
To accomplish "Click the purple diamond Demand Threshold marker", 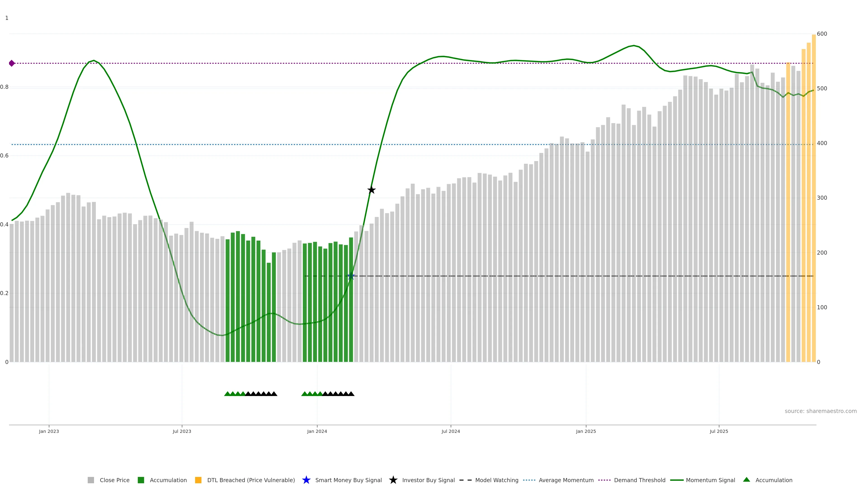I will coord(12,63).
